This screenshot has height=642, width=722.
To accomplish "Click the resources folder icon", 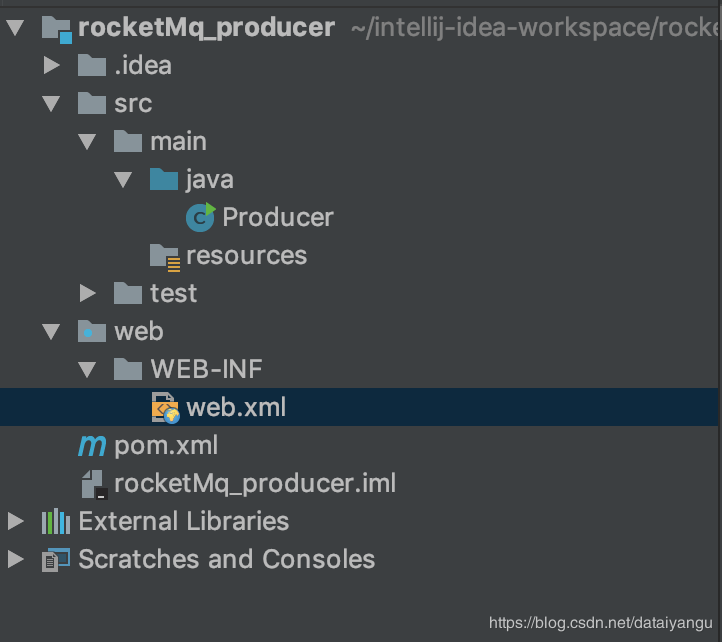I will pyautogui.click(x=164, y=257).
